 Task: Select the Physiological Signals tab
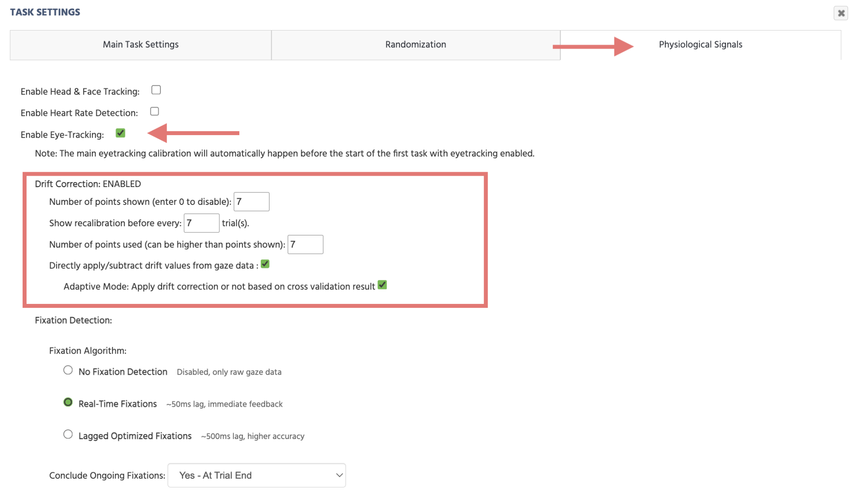[700, 44]
